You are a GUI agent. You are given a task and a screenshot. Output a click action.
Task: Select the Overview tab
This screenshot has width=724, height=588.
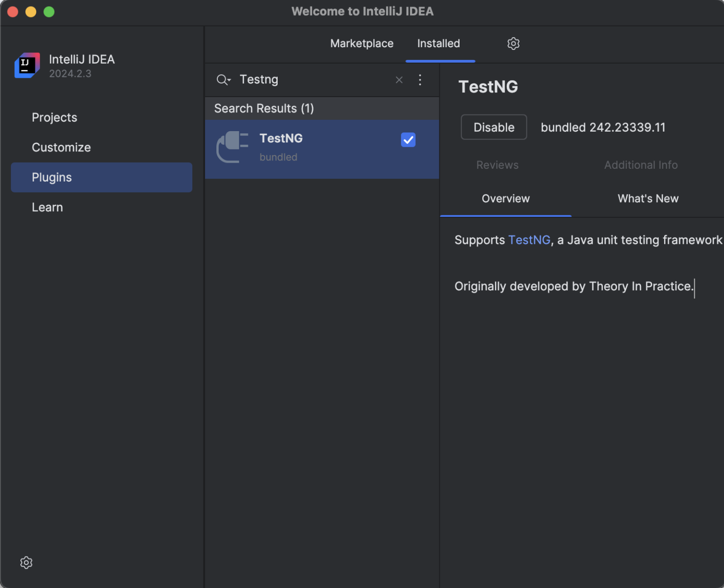coord(505,199)
